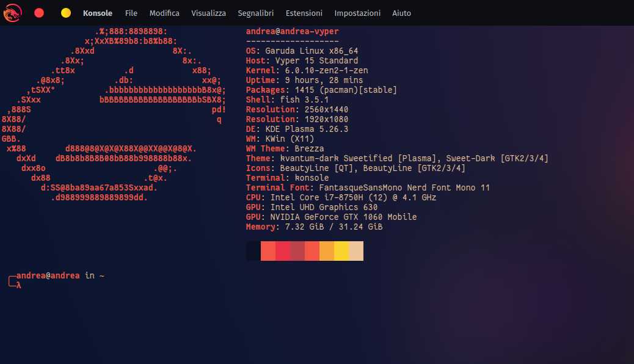The height and width of the screenshot is (364, 634).
Task: Click the red window button
Action: tap(39, 13)
